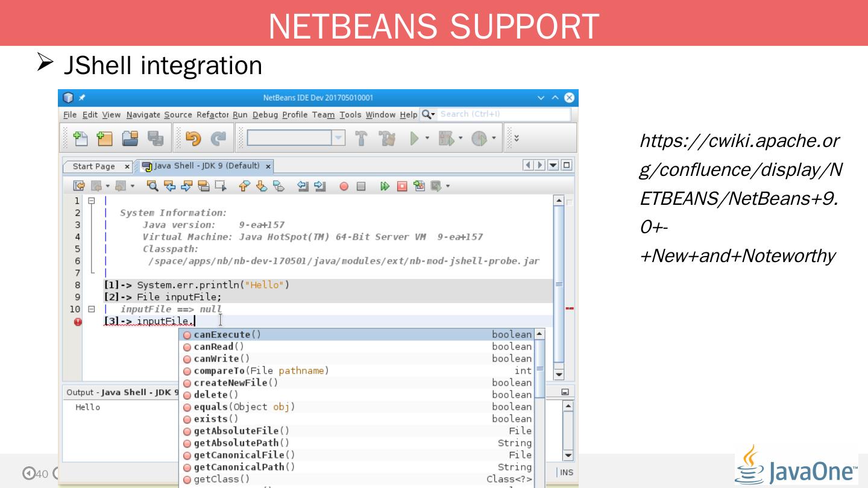868x488 pixels.
Task: Select compareTo(File pathname) completion item
Action: (x=357, y=371)
